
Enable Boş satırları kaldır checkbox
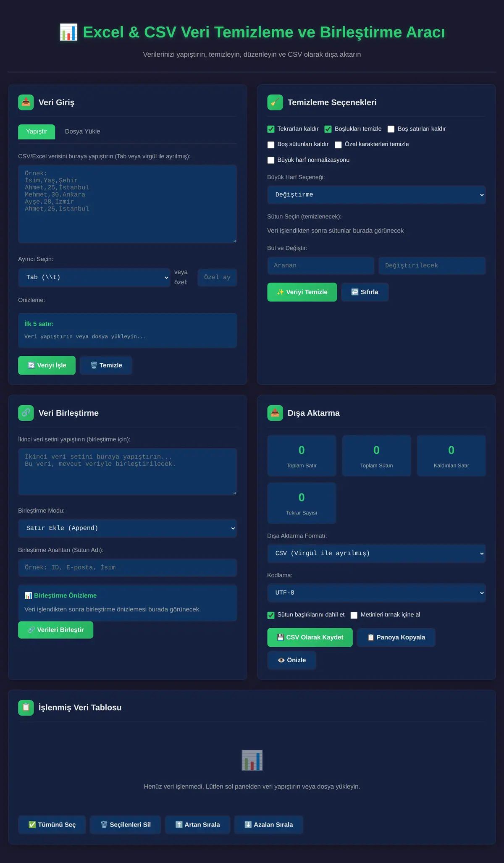(391, 129)
